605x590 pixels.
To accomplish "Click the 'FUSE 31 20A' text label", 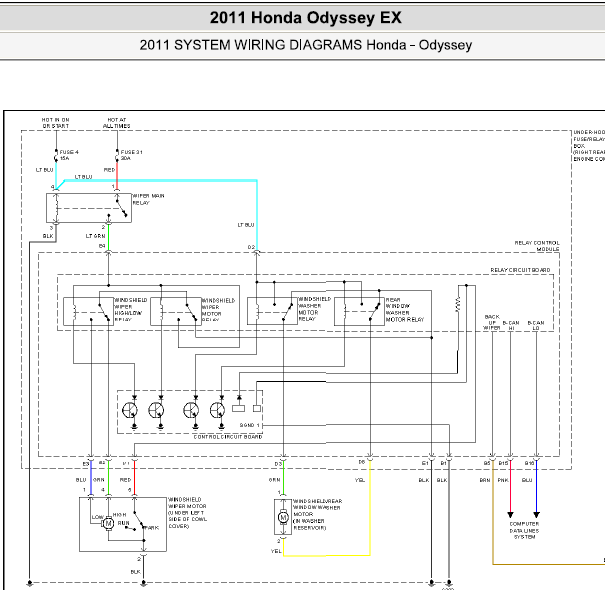I will pyautogui.click(x=132, y=155).
